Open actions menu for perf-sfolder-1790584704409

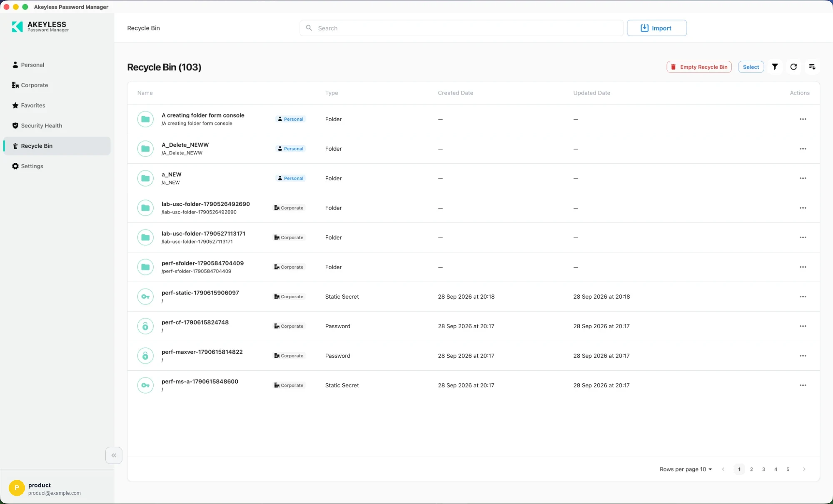coord(803,267)
